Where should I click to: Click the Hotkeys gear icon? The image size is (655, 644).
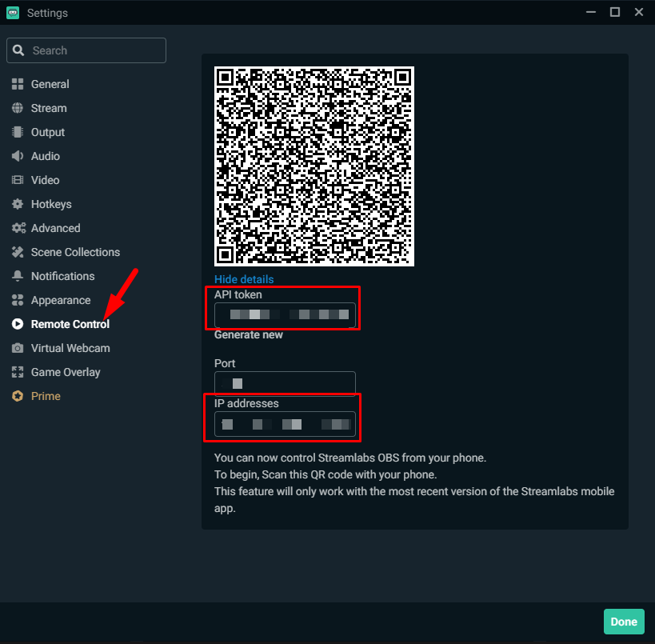[x=18, y=204]
